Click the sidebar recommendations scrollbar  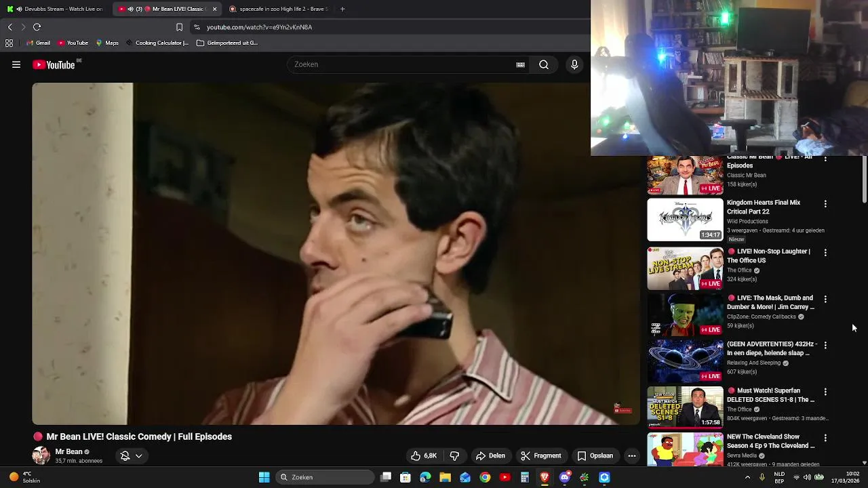pos(864,180)
